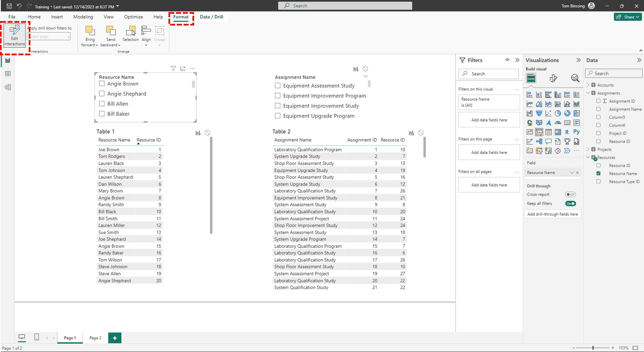Enable the Cross-report toggle
This screenshot has width=644, height=352.
[x=571, y=194]
